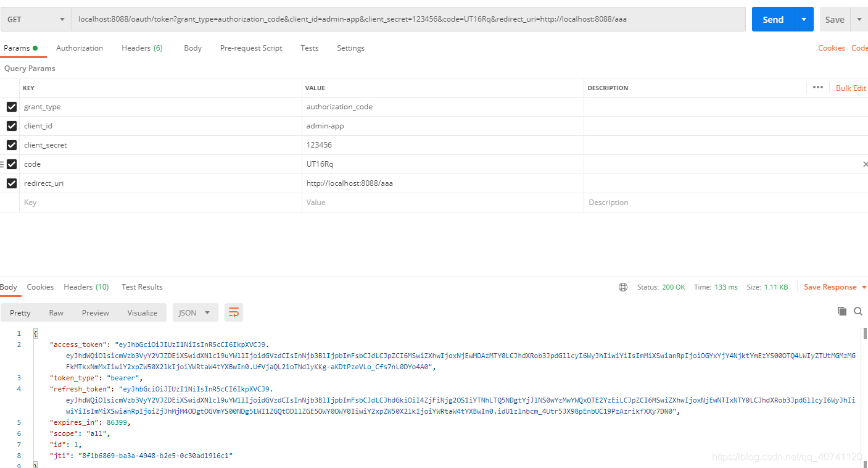Switch to the Params tab
Screen dimensions: 868x468
(x=20, y=48)
